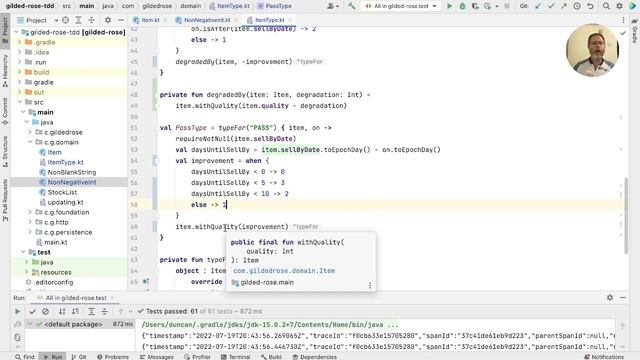Toggle the Structure tool window stripe button
This screenshot has height=360, width=640.
tap(5, 151)
